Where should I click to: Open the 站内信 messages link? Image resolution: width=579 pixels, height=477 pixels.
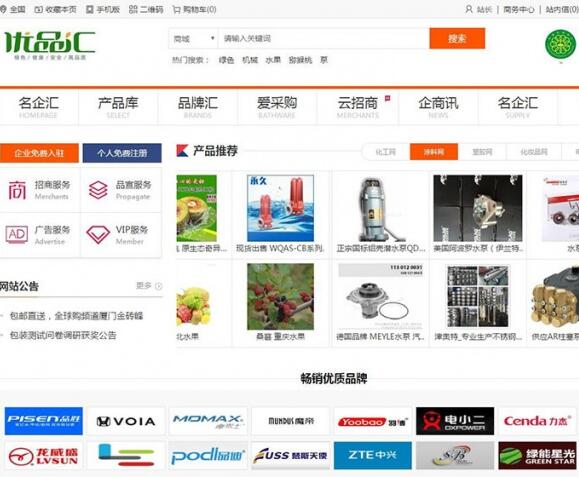(x=562, y=9)
